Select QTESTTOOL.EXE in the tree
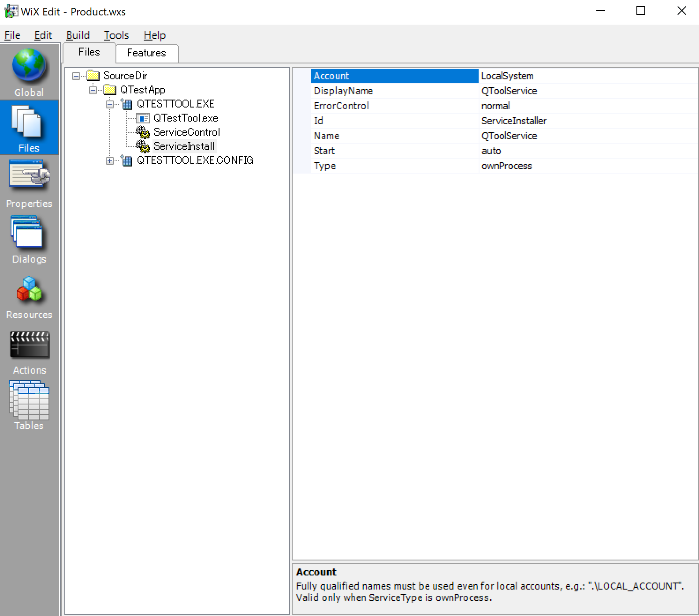This screenshot has width=699, height=616. click(x=175, y=104)
